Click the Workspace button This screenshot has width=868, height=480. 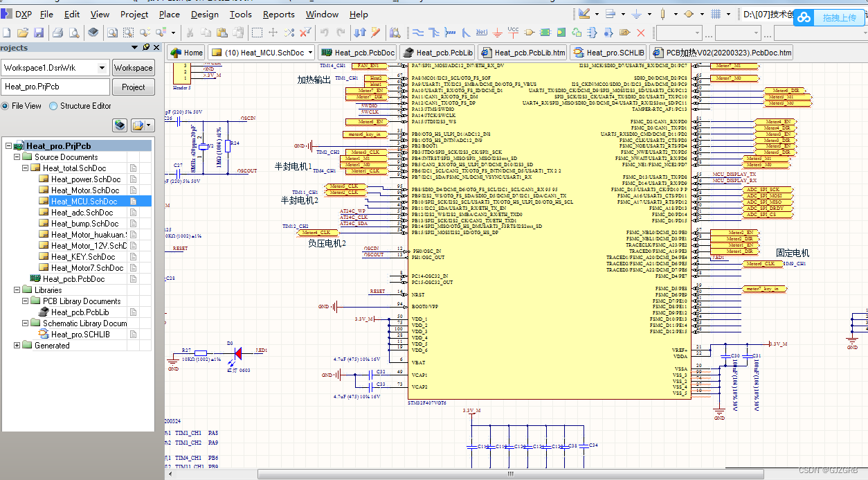click(133, 68)
